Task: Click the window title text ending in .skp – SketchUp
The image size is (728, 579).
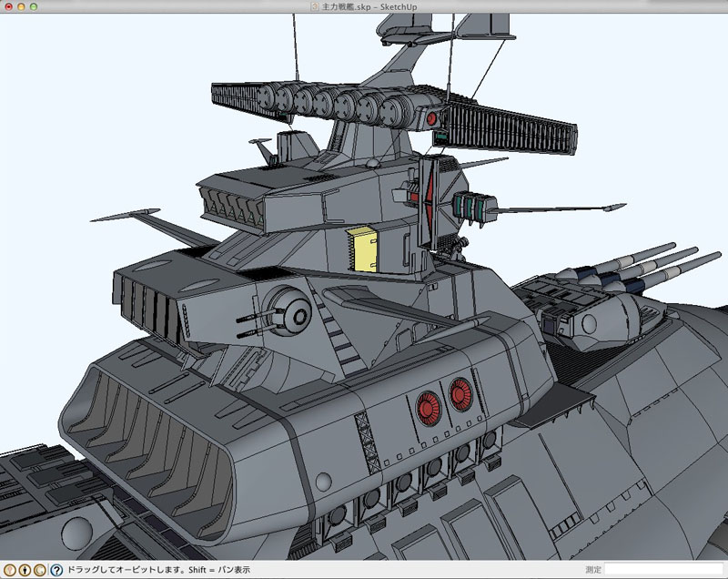Action: (x=369, y=6)
